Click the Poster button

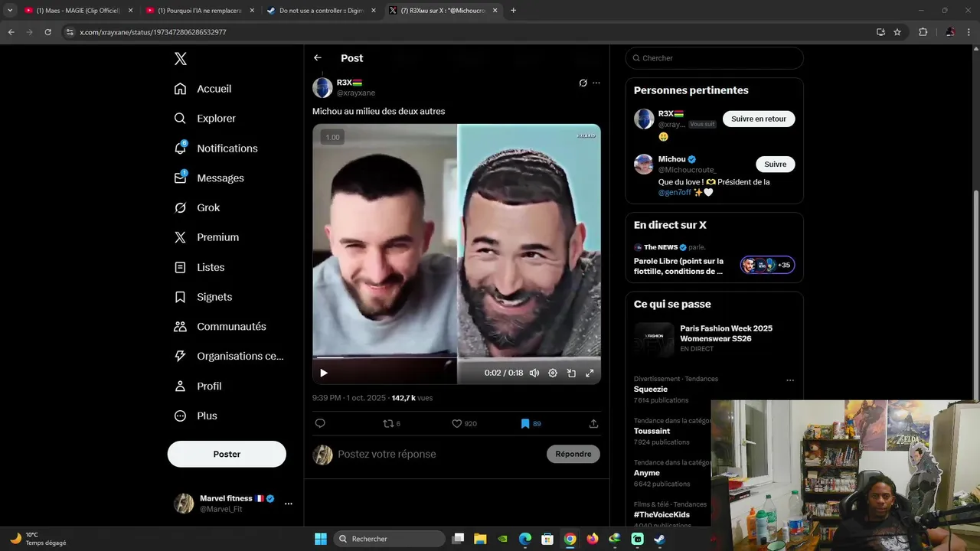coord(227,454)
